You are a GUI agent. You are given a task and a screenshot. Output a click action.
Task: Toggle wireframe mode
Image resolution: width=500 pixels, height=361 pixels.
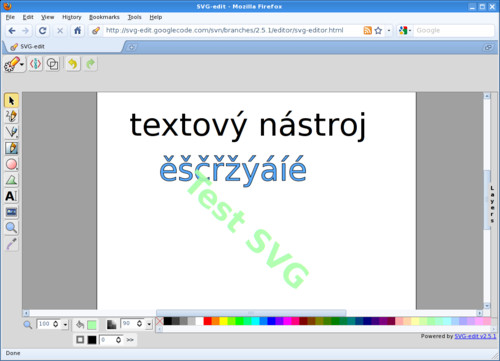pos(53,64)
